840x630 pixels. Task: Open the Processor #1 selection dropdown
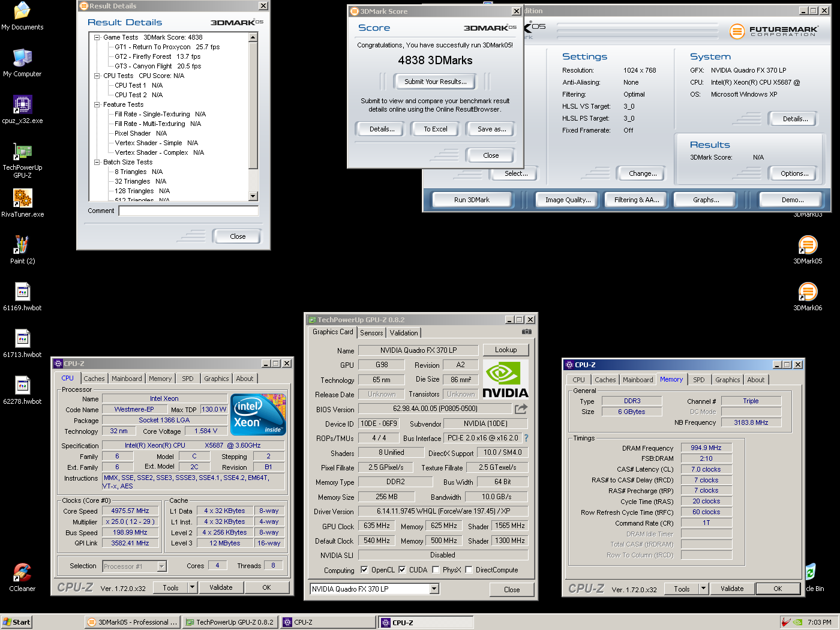(x=161, y=566)
